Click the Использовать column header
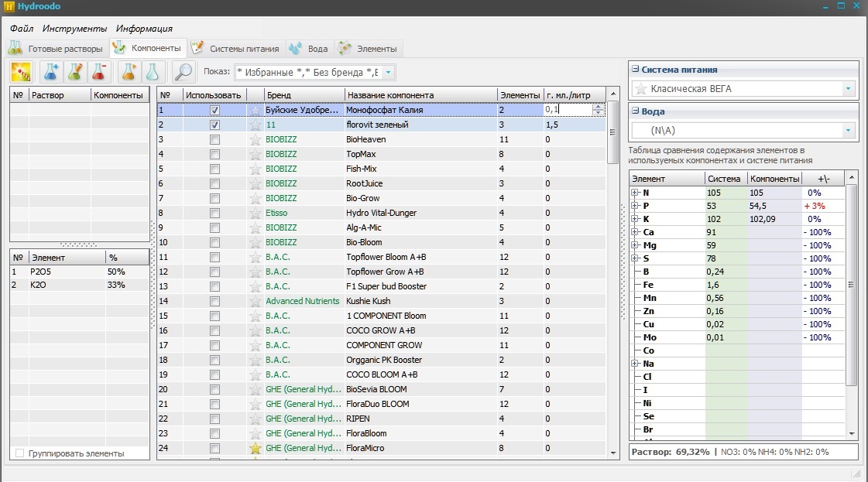This screenshot has width=868, height=482. click(214, 95)
